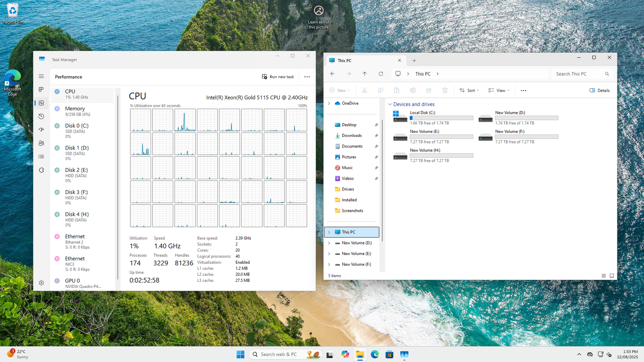Show hidden system tray icons

pyautogui.click(x=579, y=354)
